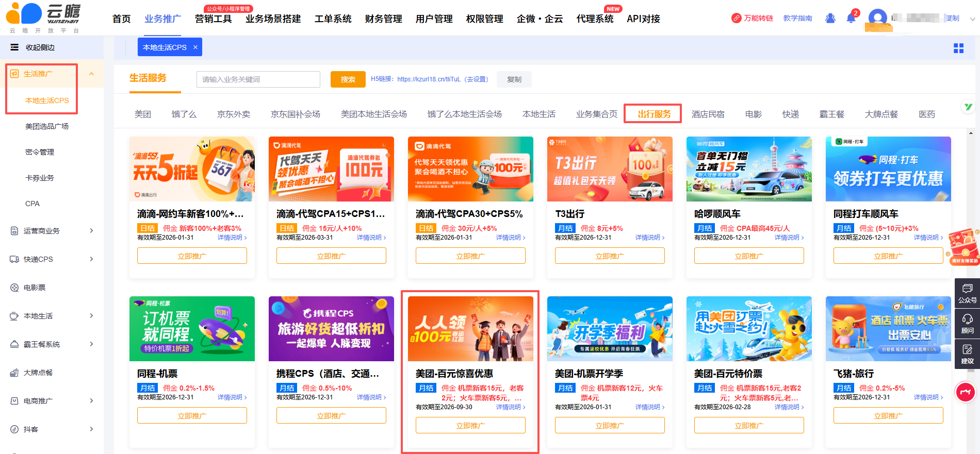Viewport: 980px width, 454px height.
Task: Open the user contacts icon in header
Action: [830, 19]
